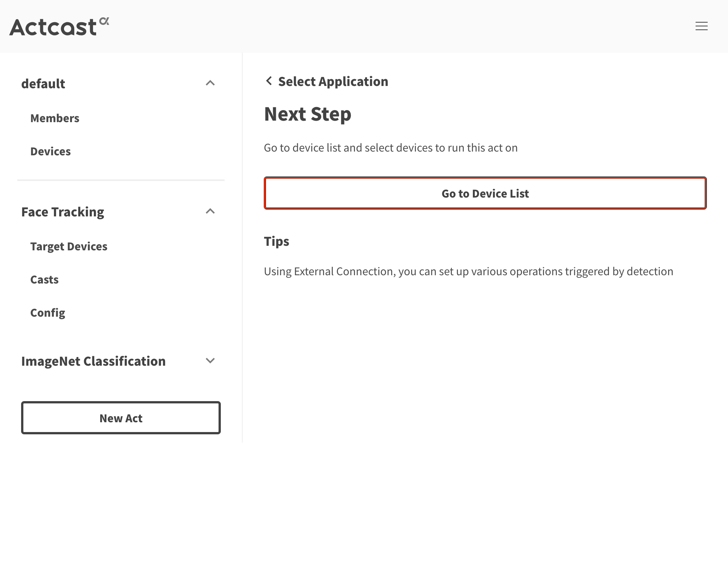Click the Go to Device List button
728x564 pixels.
click(x=485, y=193)
